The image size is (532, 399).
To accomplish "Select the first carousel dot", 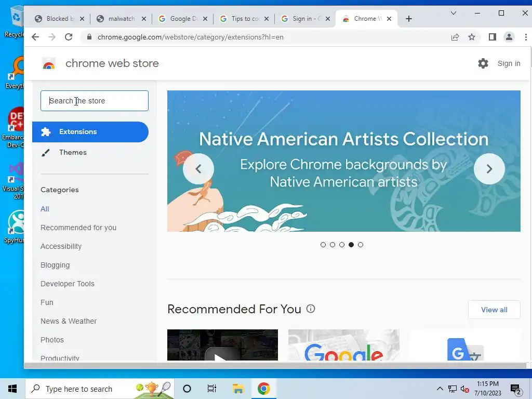I will tap(323, 245).
